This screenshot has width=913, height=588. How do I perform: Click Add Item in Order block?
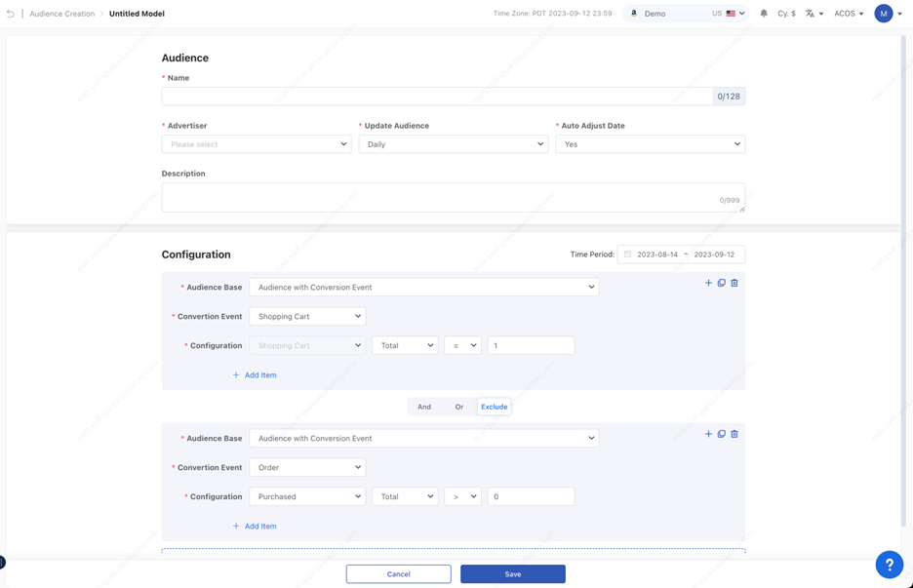255,526
